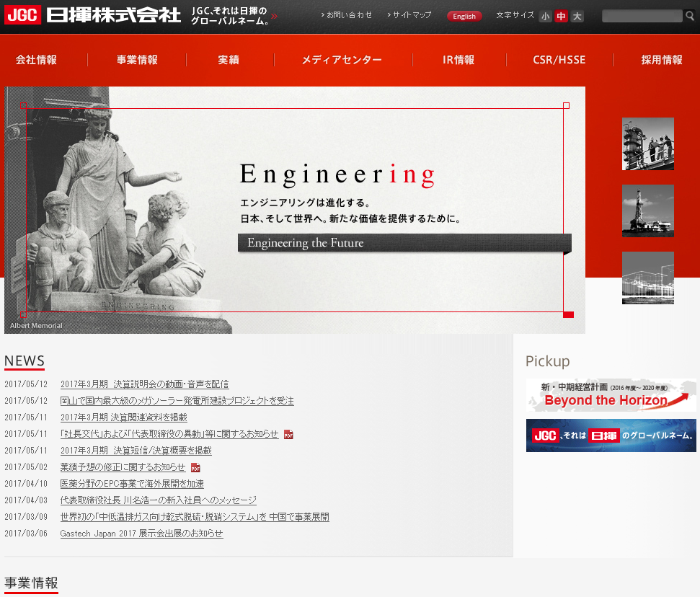700x597 pixels.
Task: Open the 実績 menu
Action: pyautogui.click(x=229, y=60)
